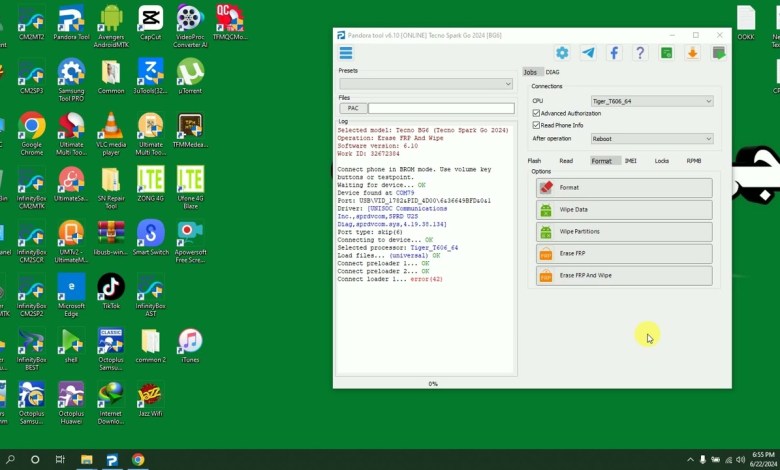Open the OOKK file on the desktop
The height and width of the screenshot is (470, 780).
[x=746, y=23]
